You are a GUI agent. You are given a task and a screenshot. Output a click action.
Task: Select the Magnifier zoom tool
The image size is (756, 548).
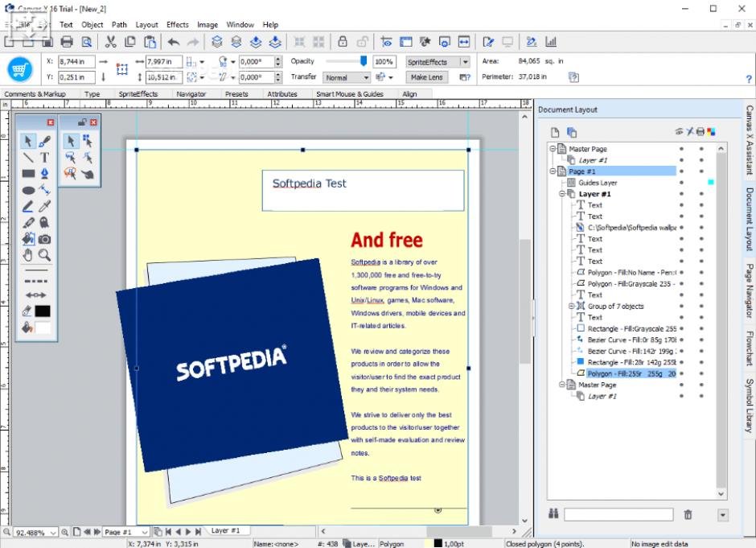pyautogui.click(x=45, y=255)
